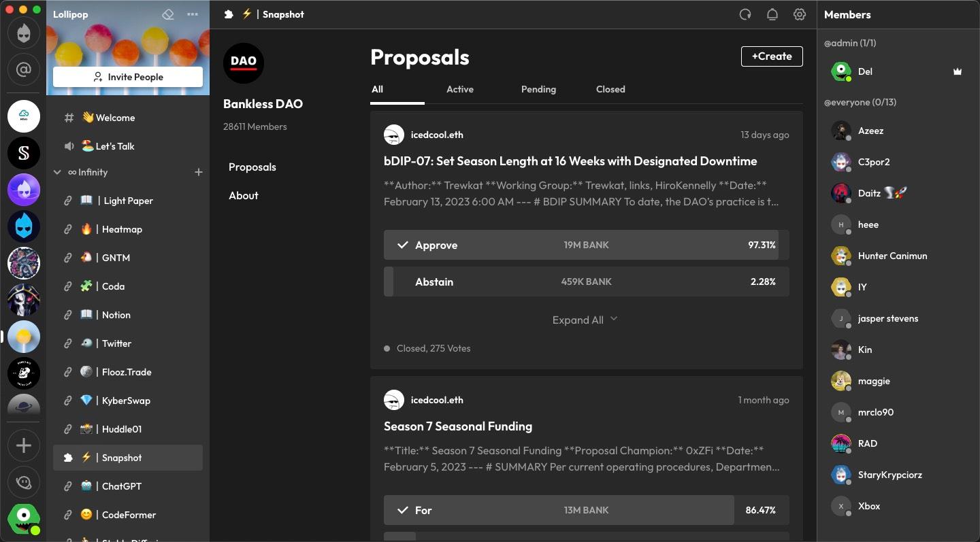The width and height of the screenshot is (980, 542).
Task: Click the Invite People button
Action: [x=128, y=77]
